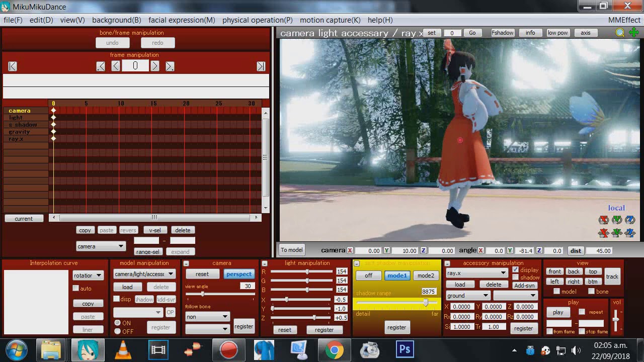
Task: Open rotation interpolation dropdown
Action: 88,275
